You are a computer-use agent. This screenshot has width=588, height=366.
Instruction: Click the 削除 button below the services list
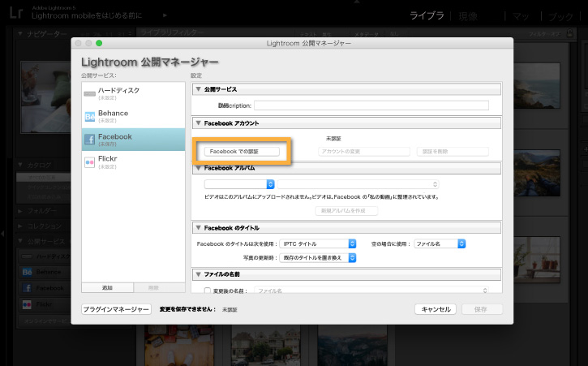click(160, 287)
